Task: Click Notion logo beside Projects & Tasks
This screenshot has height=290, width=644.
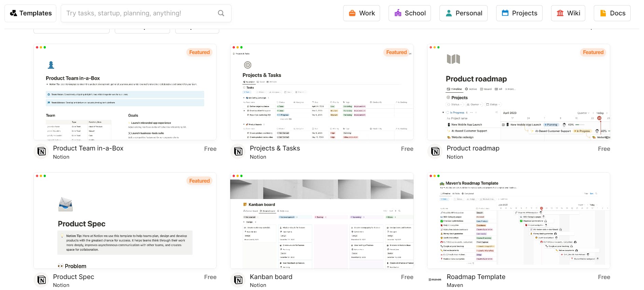Action: (x=238, y=151)
